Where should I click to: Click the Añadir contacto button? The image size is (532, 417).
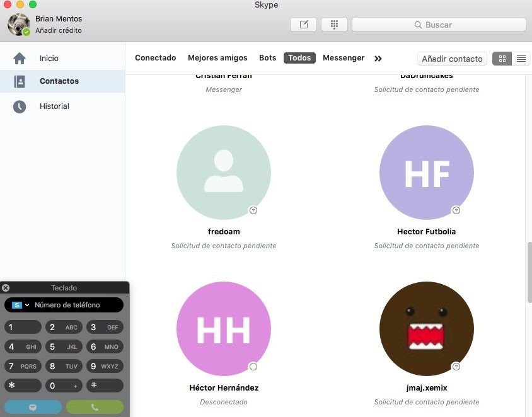click(x=452, y=59)
